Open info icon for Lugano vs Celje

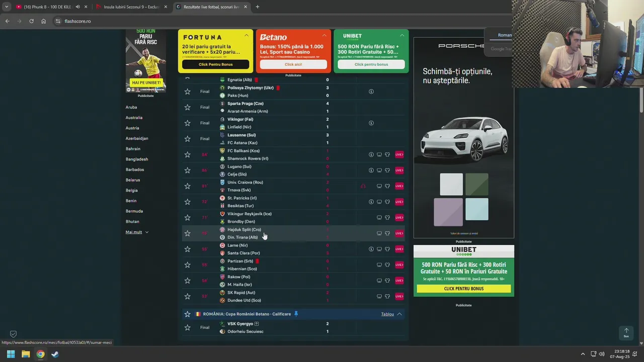371,170
